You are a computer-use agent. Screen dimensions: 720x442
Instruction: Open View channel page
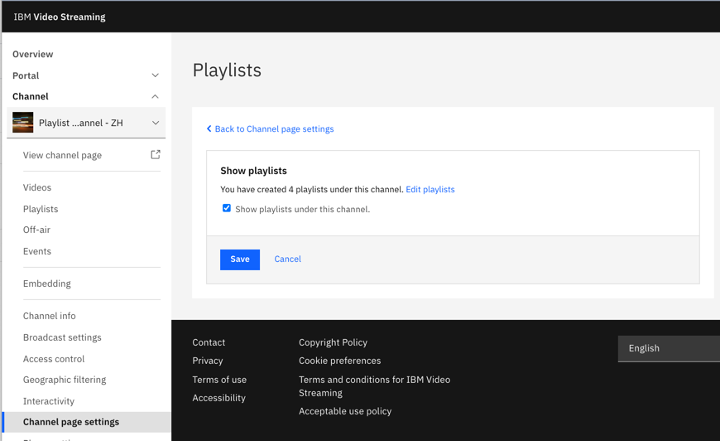[x=62, y=155]
